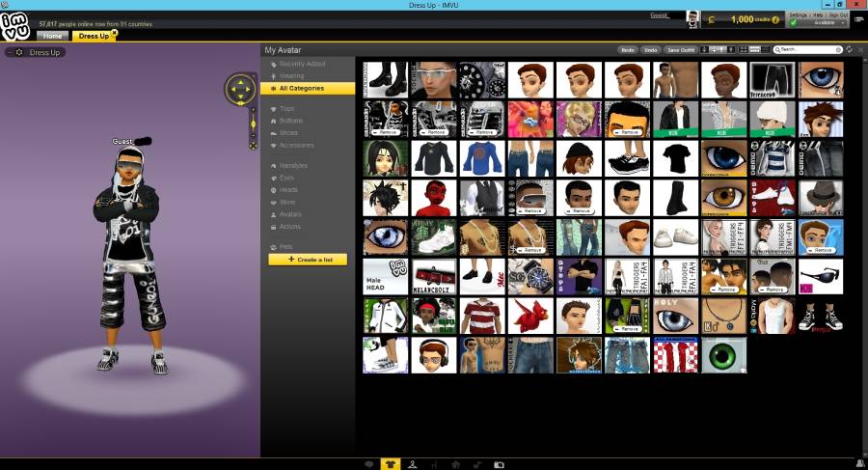Switch to medium grid thumbnail view
This screenshot has height=470, width=868.
[754, 50]
